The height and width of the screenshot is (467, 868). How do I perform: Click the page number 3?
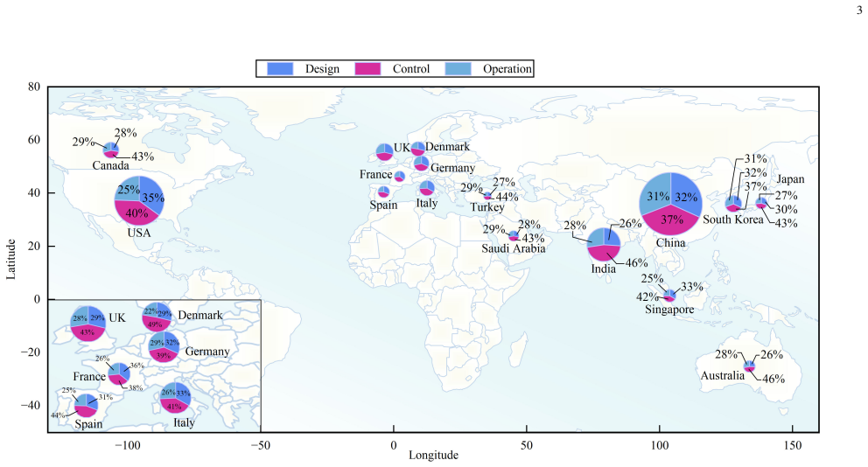click(x=860, y=10)
